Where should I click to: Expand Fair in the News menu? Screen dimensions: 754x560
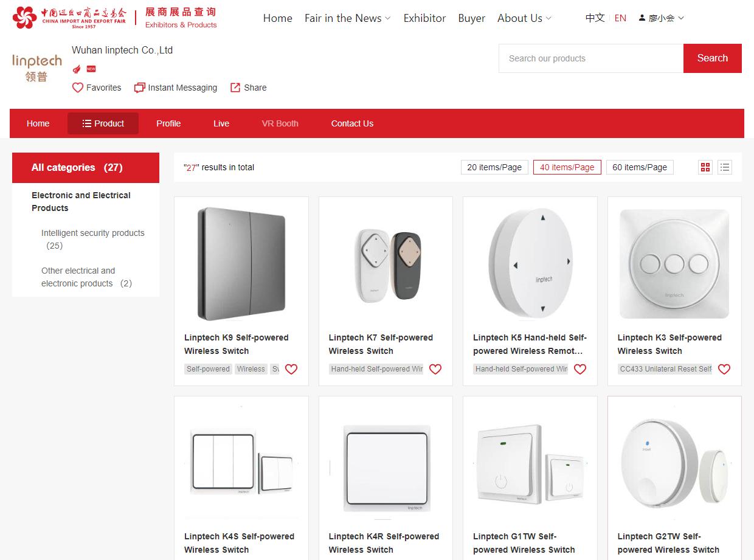(x=348, y=18)
